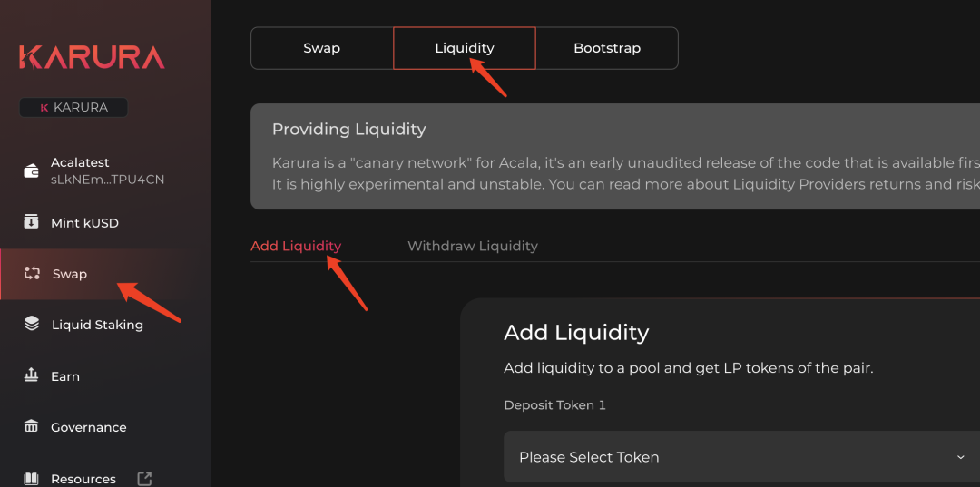This screenshot has width=980, height=487.
Task: Select the Liquidity tab
Action: pyautogui.click(x=464, y=48)
